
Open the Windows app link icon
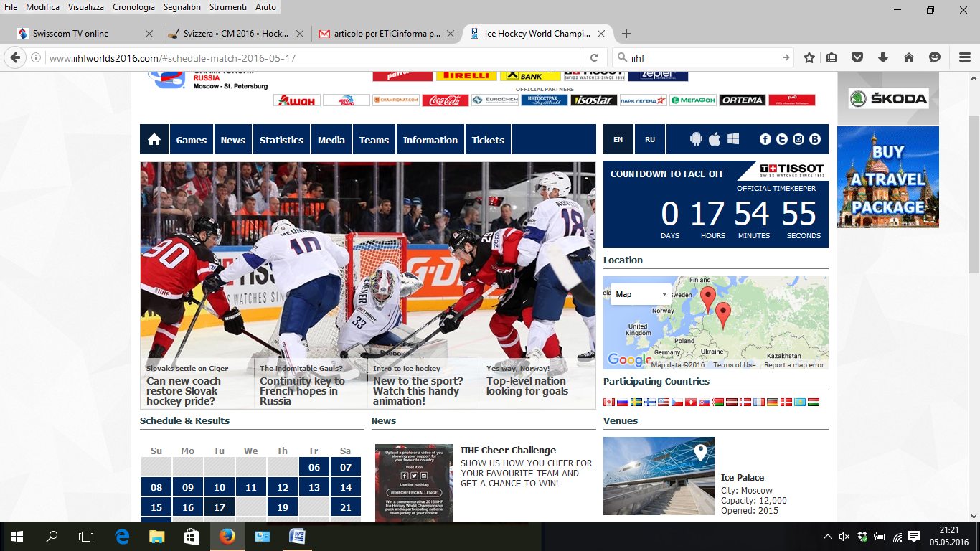[732, 139]
